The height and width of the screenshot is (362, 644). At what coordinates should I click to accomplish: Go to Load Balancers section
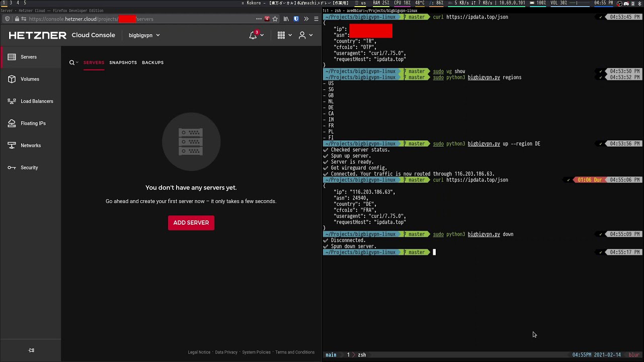pos(30,101)
